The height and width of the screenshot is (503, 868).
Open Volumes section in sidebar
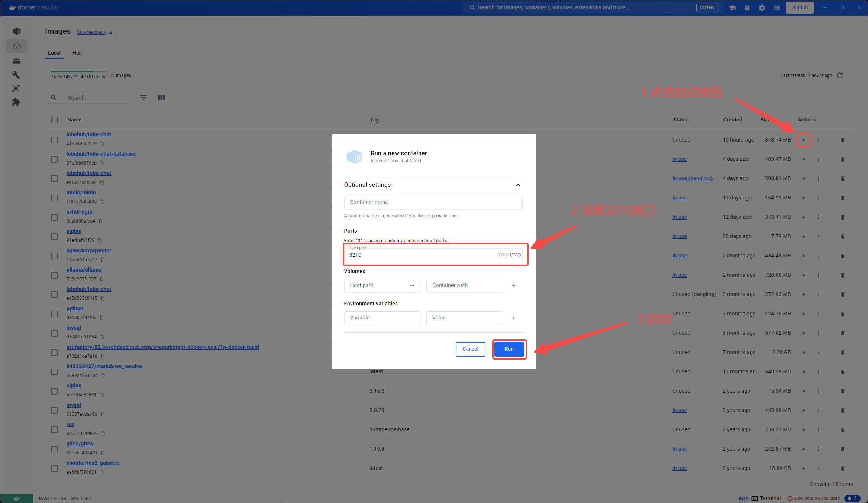(x=16, y=61)
